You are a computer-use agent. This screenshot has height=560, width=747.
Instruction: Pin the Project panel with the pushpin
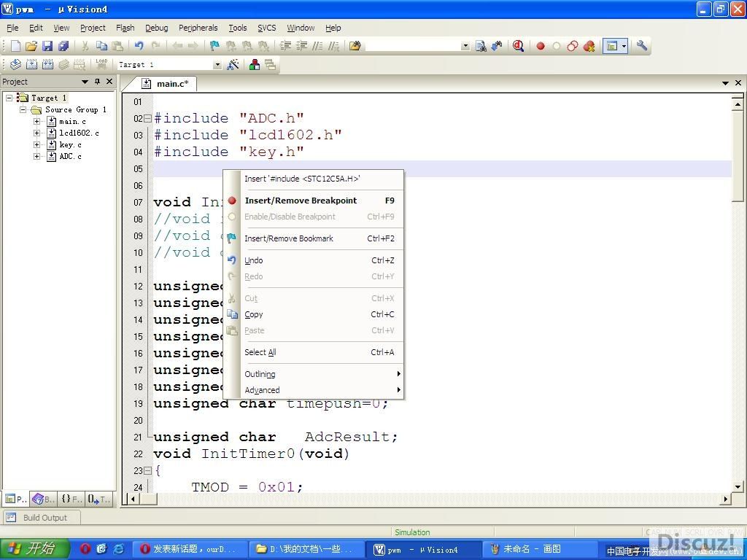click(x=97, y=82)
